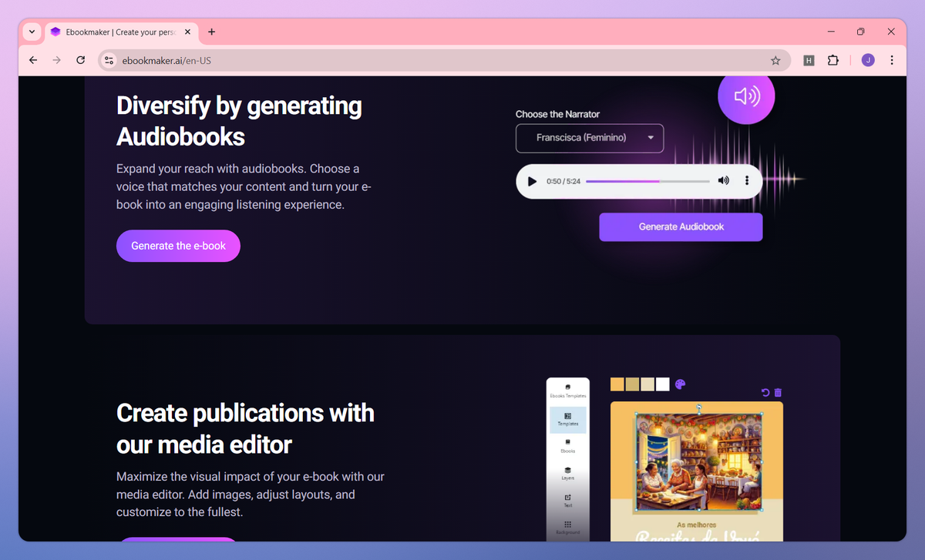Click Generate Audiobook

click(x=680, y=226)
